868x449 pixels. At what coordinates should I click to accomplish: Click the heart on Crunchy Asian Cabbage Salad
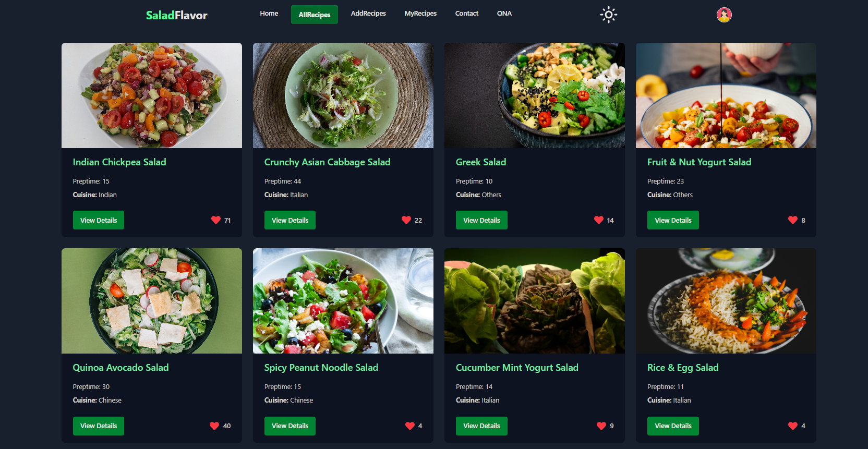point(406,220)
